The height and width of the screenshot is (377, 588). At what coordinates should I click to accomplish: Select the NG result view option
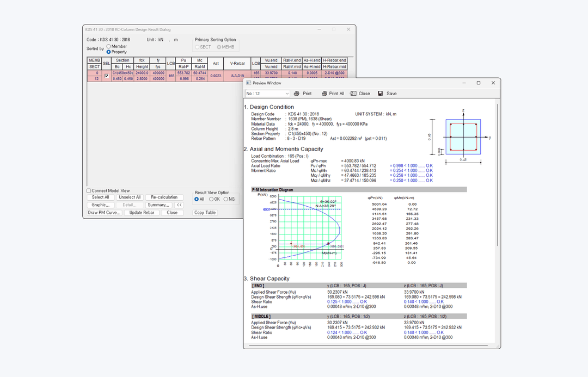pyautogui.click(x=226, y=199)
